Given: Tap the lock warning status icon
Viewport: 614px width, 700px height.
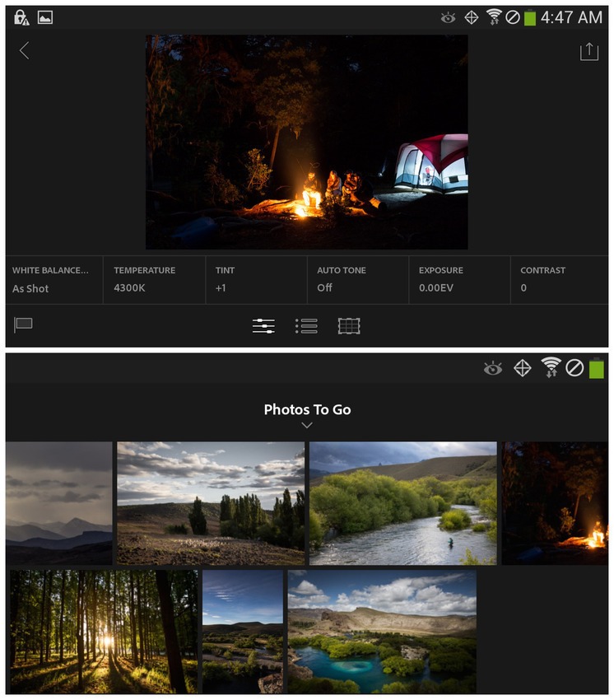Looking at the screenshot, I should 21,17.
